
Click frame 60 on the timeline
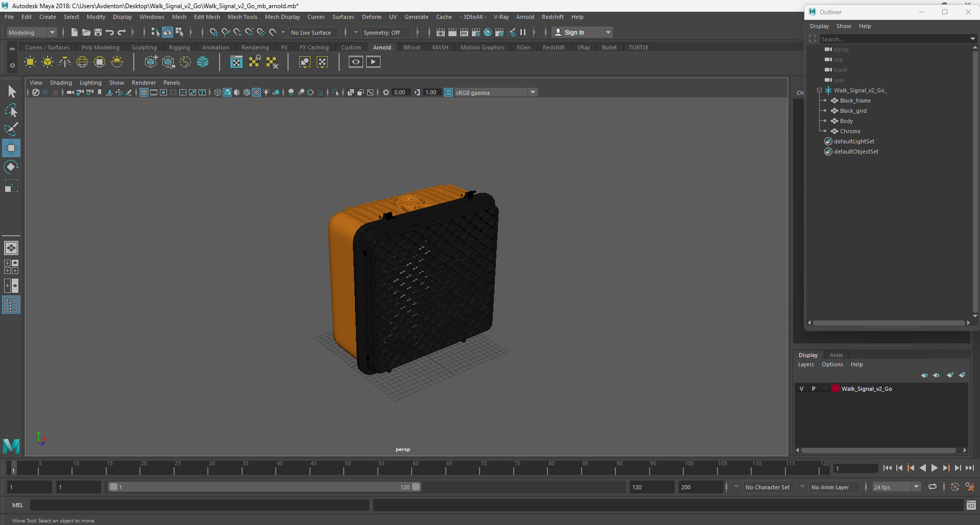tap(416, 468)
